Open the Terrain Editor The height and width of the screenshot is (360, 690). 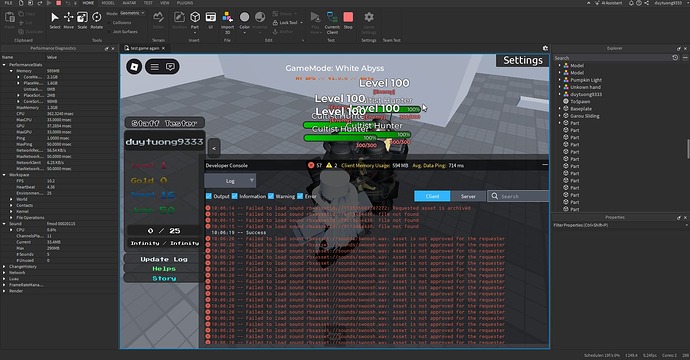(158, 20)
